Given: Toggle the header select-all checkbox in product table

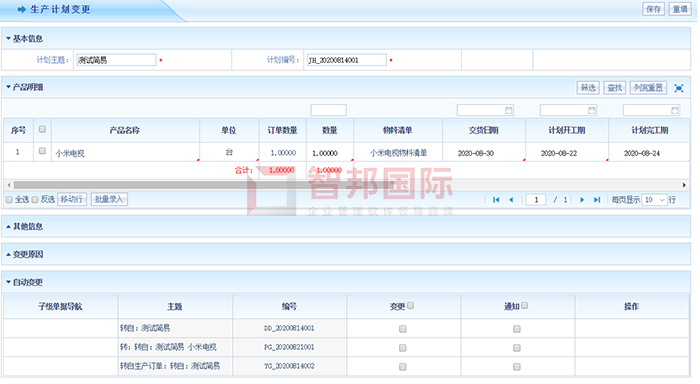Looking at the screenshot, I should pyautogui.click(x=42, y=129).
